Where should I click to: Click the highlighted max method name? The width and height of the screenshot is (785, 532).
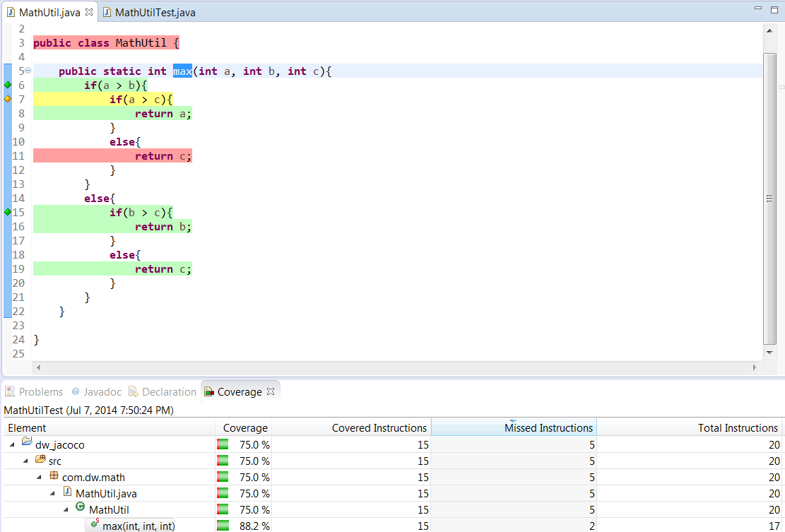point(183,71)
